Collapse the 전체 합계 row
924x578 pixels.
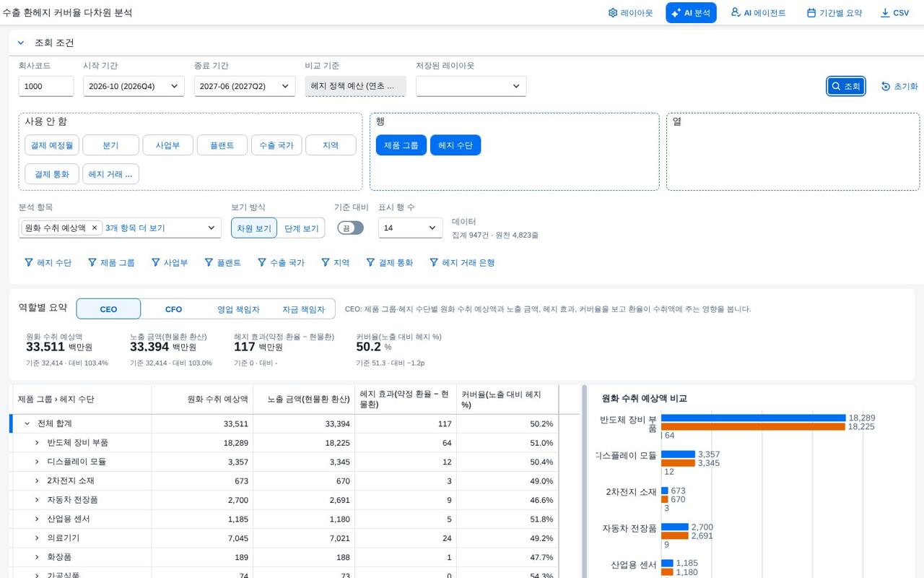[27, 423]
